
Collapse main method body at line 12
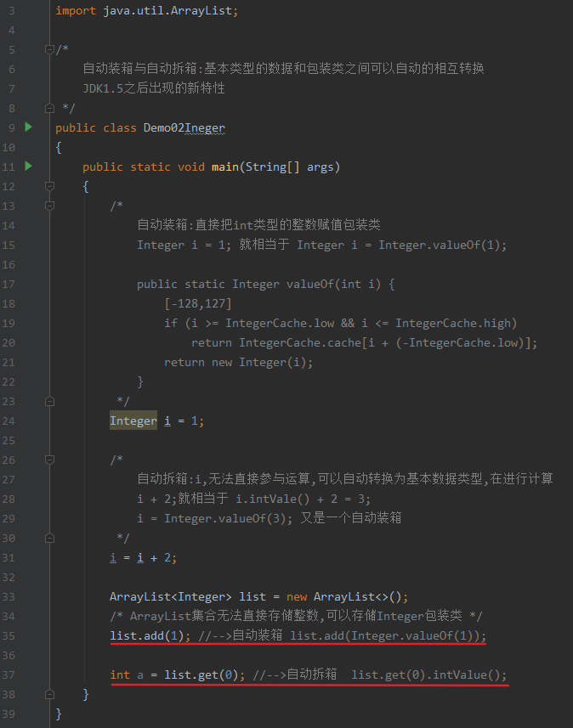pyautogui.click(x=49, y=186)
